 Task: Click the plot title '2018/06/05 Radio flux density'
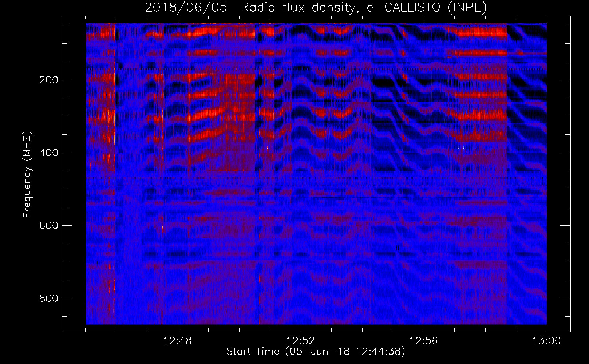pyautogui.click(x=316, y=7)
